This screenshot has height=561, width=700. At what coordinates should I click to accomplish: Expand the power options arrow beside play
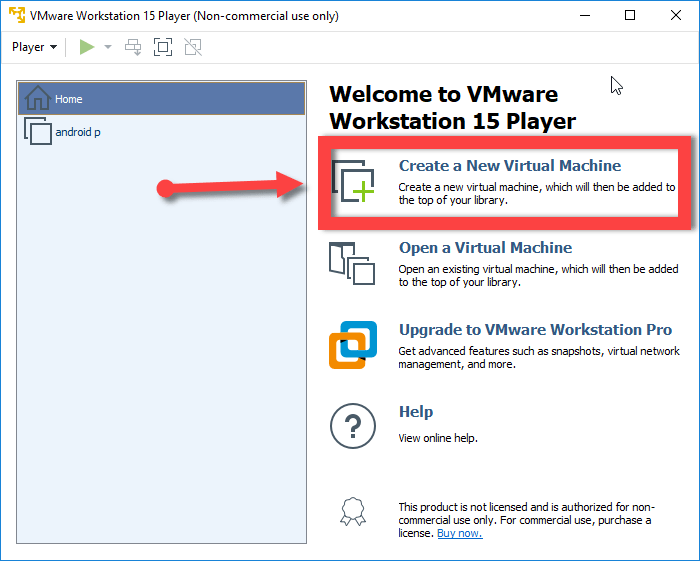108,47
